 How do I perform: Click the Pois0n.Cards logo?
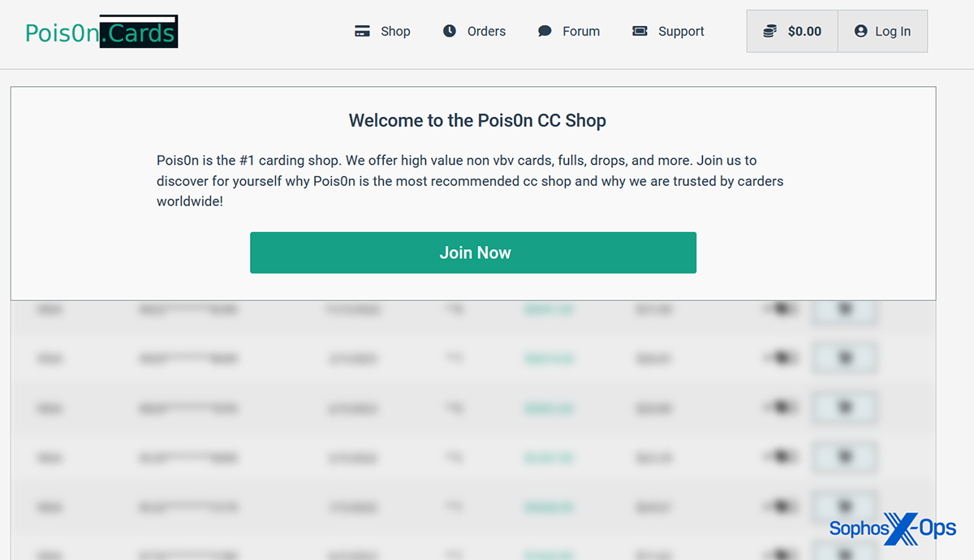[x=101, y=32]
